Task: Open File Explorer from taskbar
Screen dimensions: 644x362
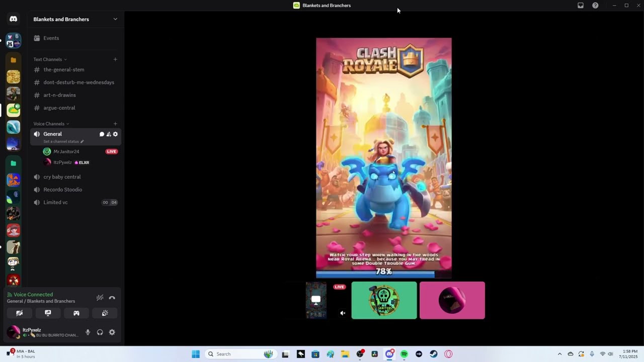Action: (x=345, y=354)
